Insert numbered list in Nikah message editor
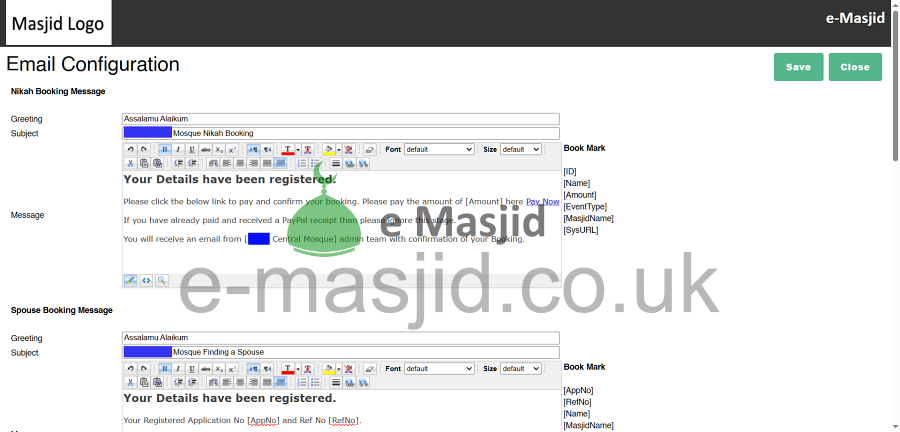The image size is (900, 432). [x=302, y=162]
